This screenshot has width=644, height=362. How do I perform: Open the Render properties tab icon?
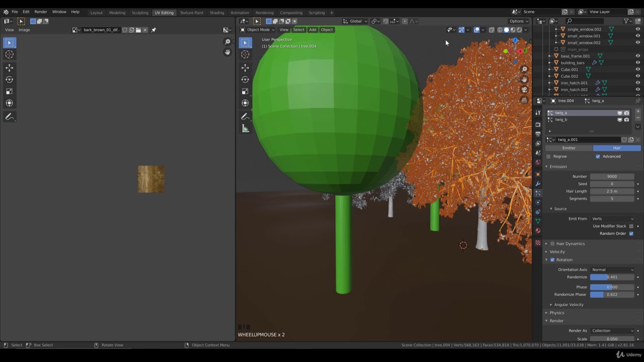click(538, 124)
